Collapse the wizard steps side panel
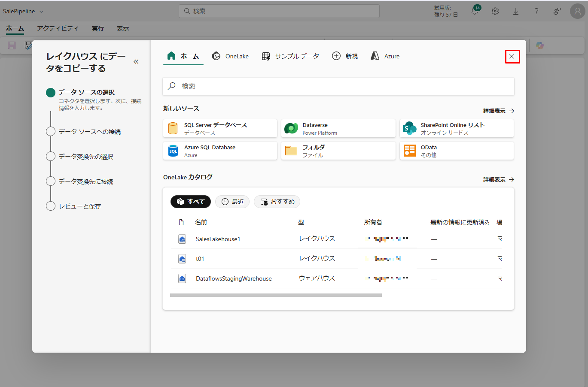The image size is (588, 387). (x=136, y=62)
